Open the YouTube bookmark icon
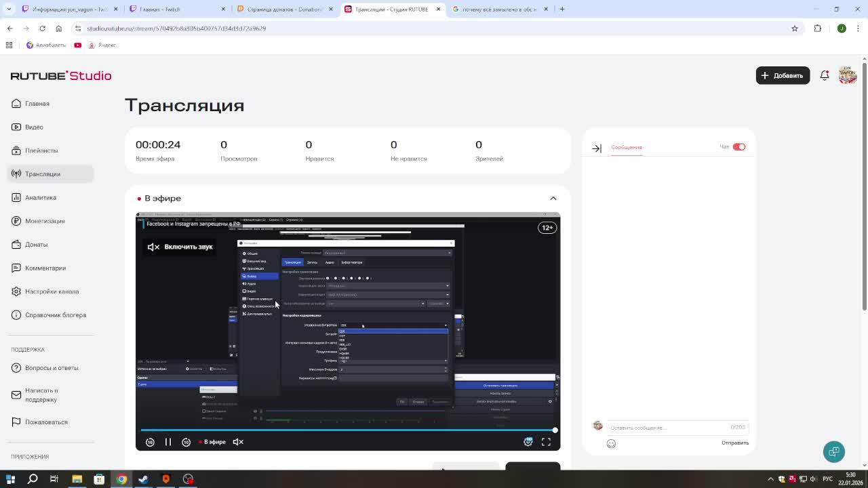Viewport: 868px width, 488px height. tap(77, 45)
